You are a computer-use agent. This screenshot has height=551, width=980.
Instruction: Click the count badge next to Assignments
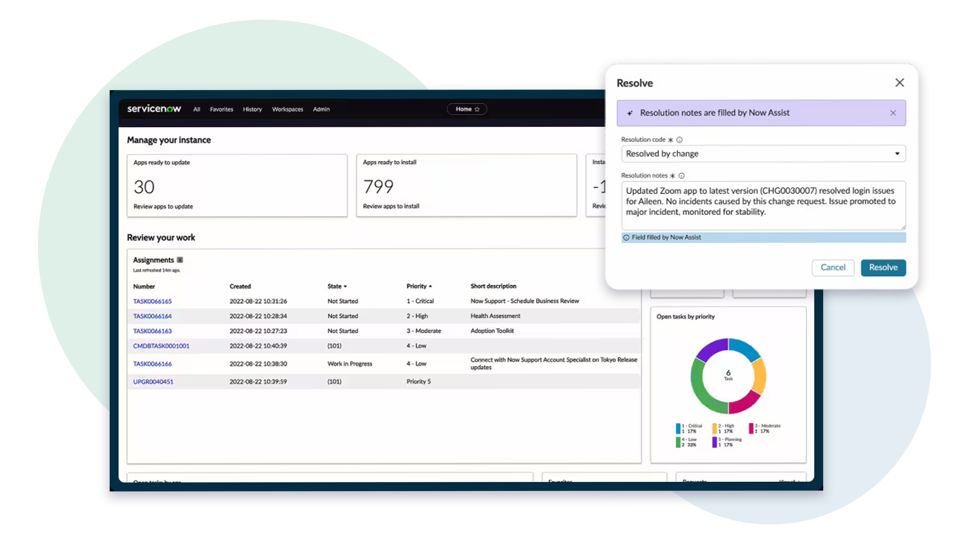(x=179, y=260)
